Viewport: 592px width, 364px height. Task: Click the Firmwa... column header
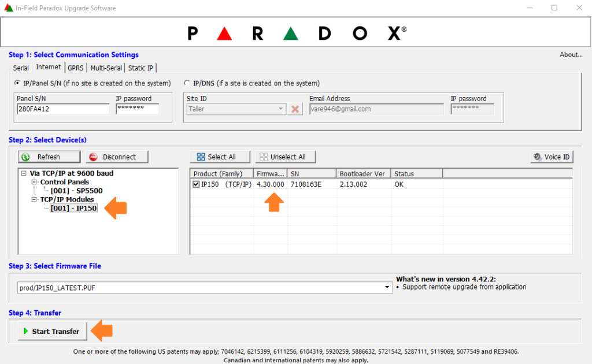271,174
